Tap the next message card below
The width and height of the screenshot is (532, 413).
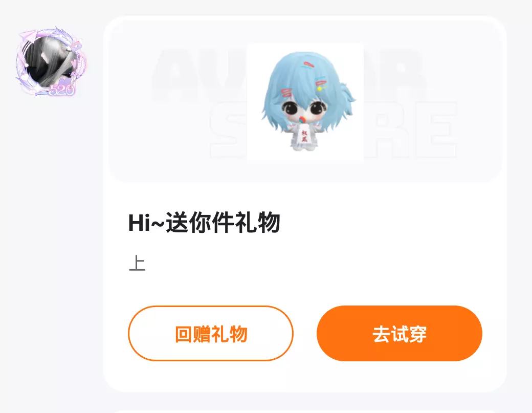pyautogui.click(x=305, y=411)
